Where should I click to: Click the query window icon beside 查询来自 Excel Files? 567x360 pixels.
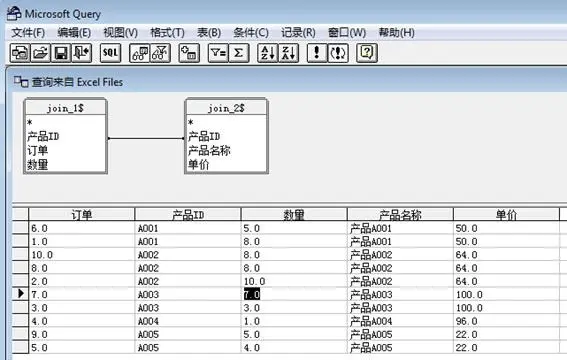coord(21,82)
